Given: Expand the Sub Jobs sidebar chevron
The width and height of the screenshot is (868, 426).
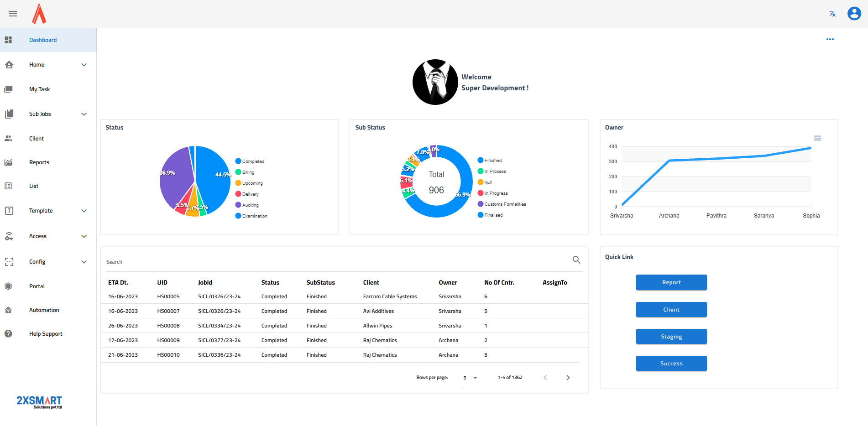Looking at the screenshot, I should tap(84, 114).
